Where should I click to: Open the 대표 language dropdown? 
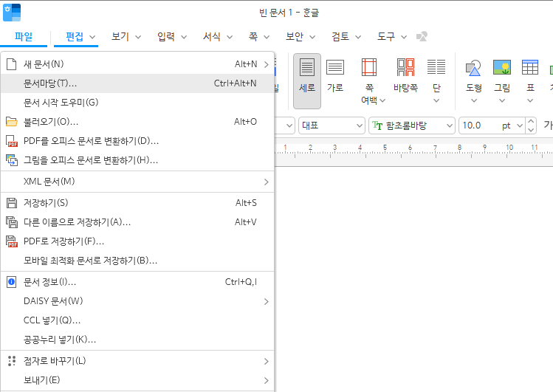(x=332, y=125)
